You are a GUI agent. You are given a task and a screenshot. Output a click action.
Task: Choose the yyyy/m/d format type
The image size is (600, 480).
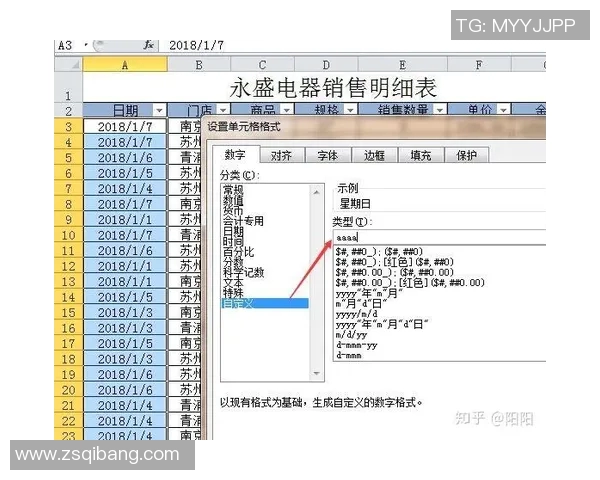(356, 314)
